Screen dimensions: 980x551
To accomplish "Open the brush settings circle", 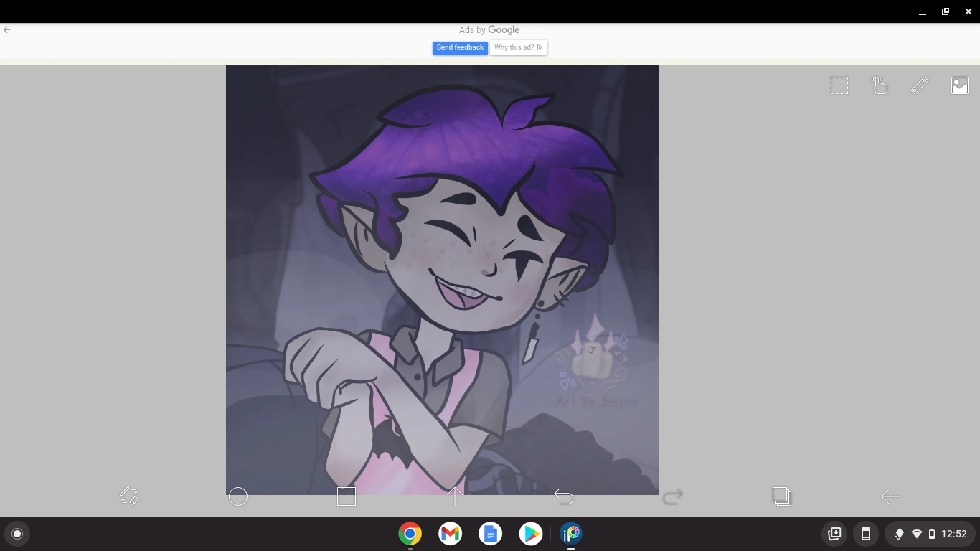I will click(x=238, y=496).
